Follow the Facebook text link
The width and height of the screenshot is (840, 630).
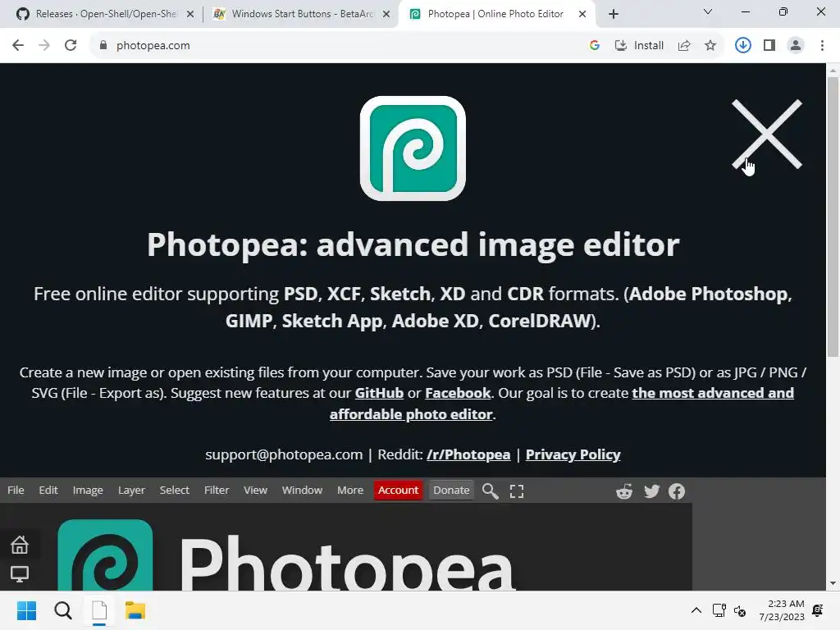click(x=458, y=393)
